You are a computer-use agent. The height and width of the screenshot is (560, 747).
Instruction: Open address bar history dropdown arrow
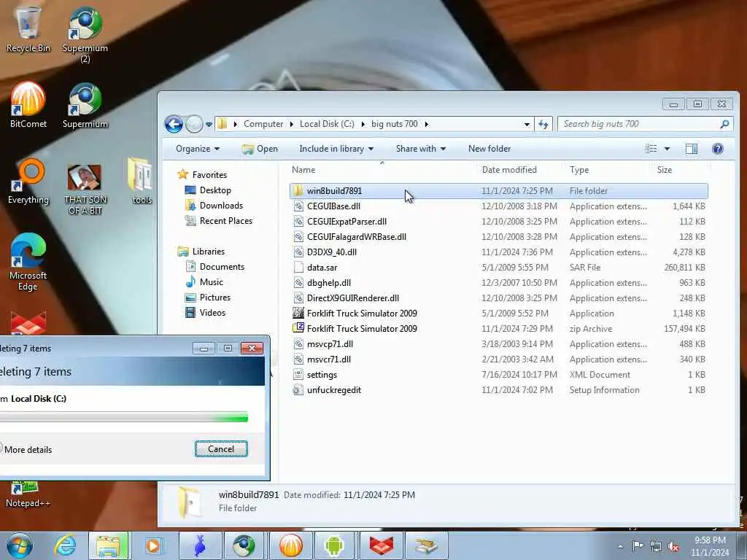point(527,125)
